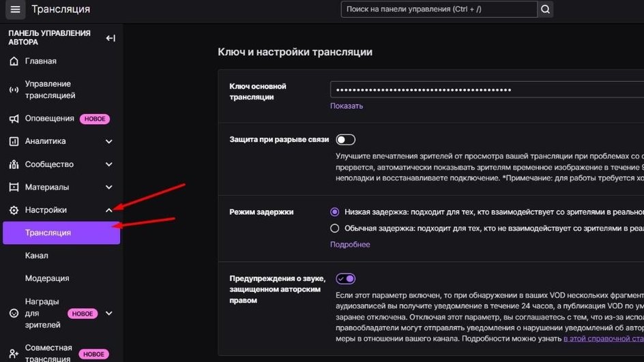Viewport: 644px width, 362px height.
Task: Click the Подробнее link
Action: pos(350,245)
